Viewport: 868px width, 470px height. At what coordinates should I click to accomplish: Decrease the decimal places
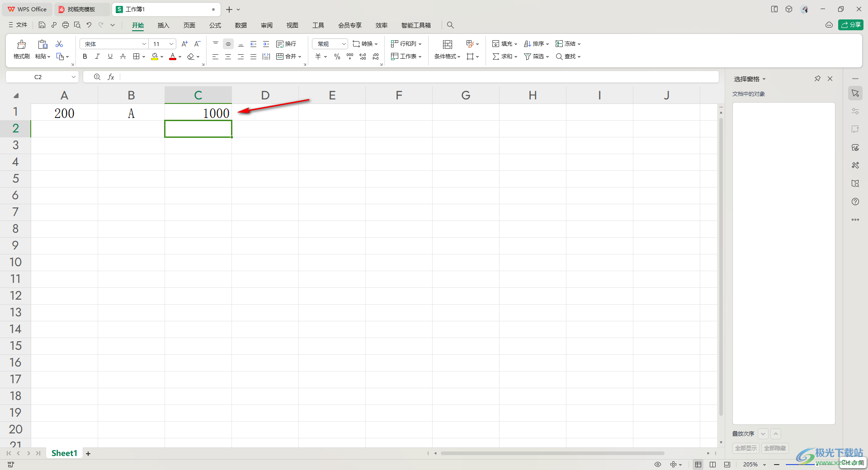[x=375, y=56]
